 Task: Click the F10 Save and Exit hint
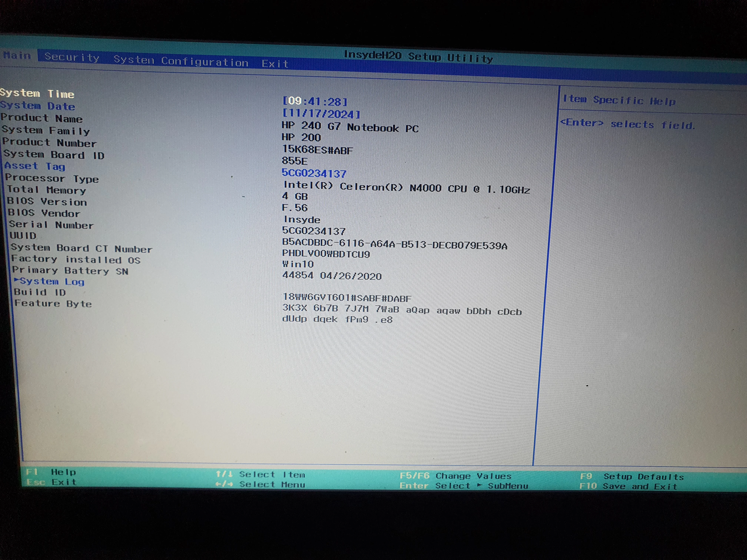628,486
